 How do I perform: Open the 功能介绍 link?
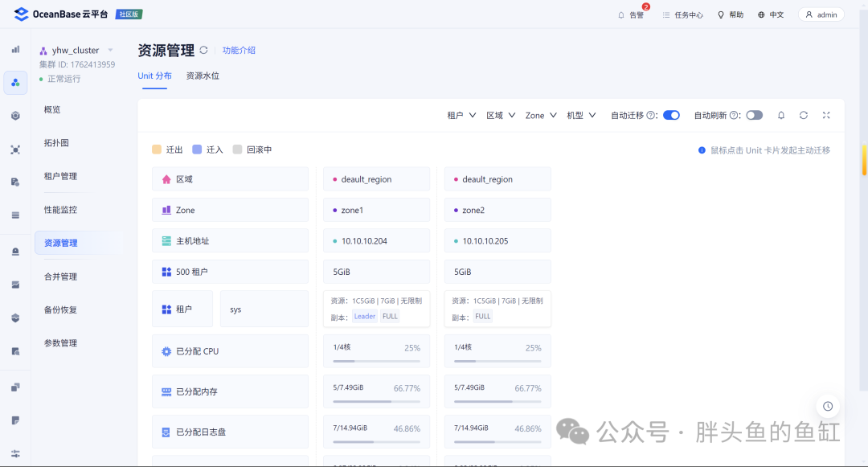239,51
